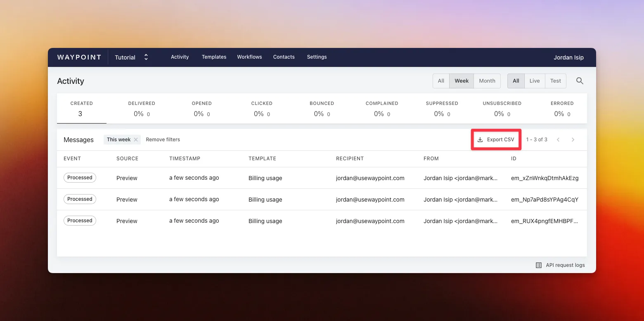
Task: Click the Export CSV download icon
Action: coord(480,140)
